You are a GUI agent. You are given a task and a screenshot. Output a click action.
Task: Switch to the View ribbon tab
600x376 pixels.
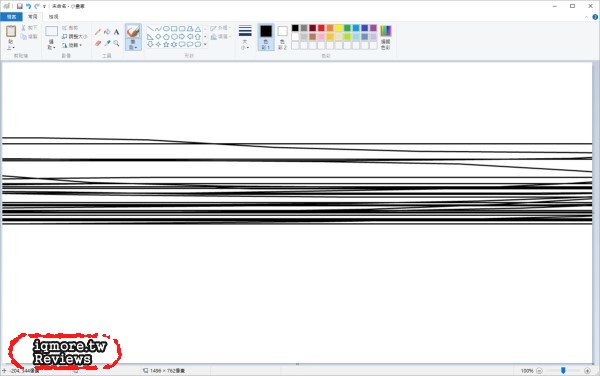coord(54,17)
